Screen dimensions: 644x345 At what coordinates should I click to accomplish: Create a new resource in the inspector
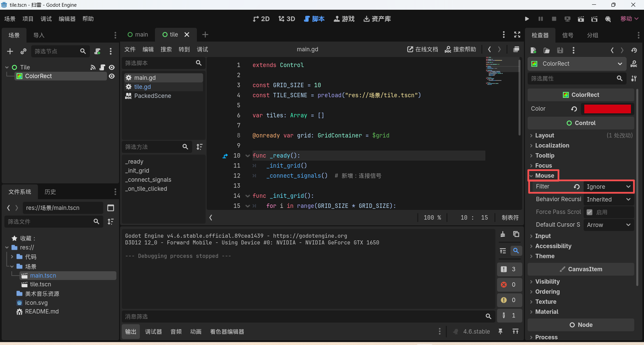533,50
